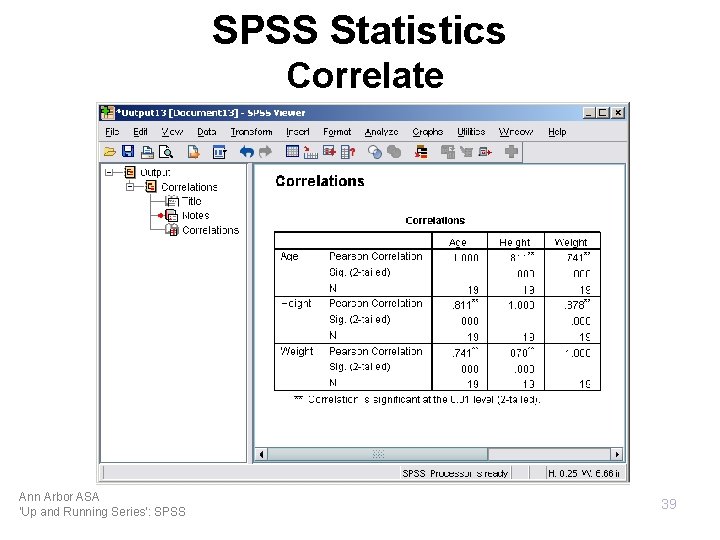Click the Dialog Recall icon
This screenshot has height=540, width=720.
[219, 152]
